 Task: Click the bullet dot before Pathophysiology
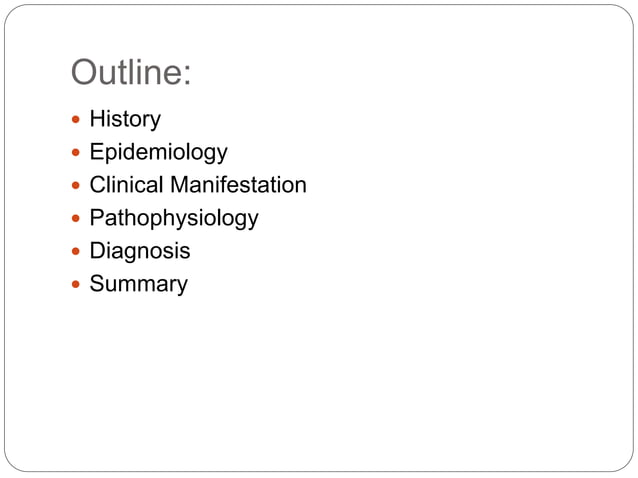click(x=76, y=218)
